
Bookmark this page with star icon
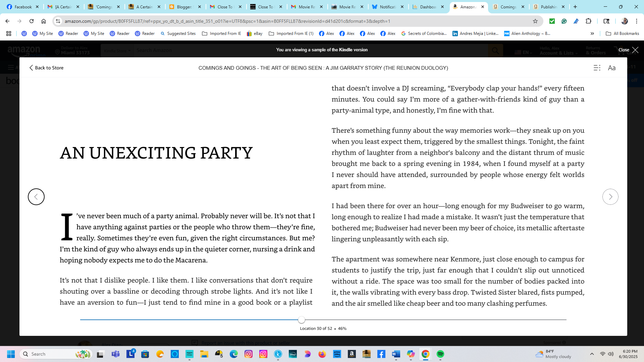[535, 21]
